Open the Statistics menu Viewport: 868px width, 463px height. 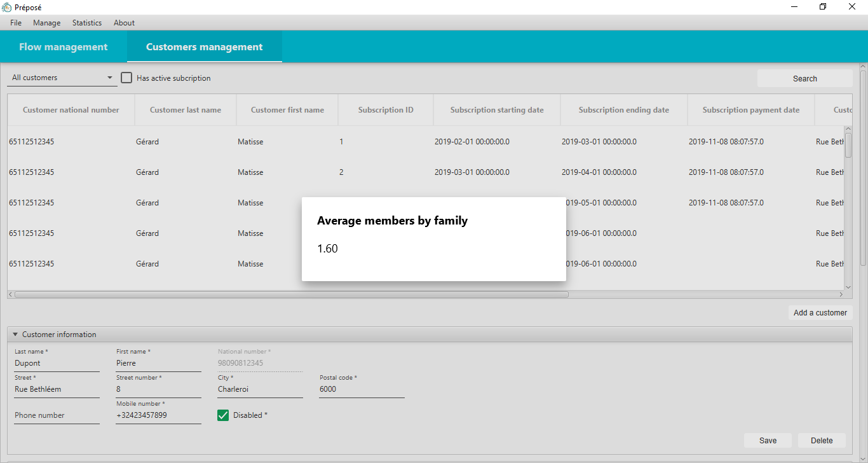(87, 23)
